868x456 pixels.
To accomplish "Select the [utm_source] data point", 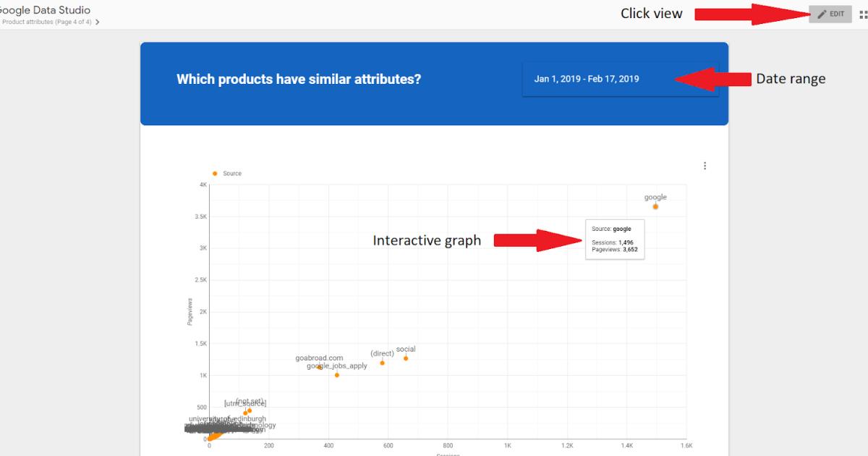I will 245,413.
